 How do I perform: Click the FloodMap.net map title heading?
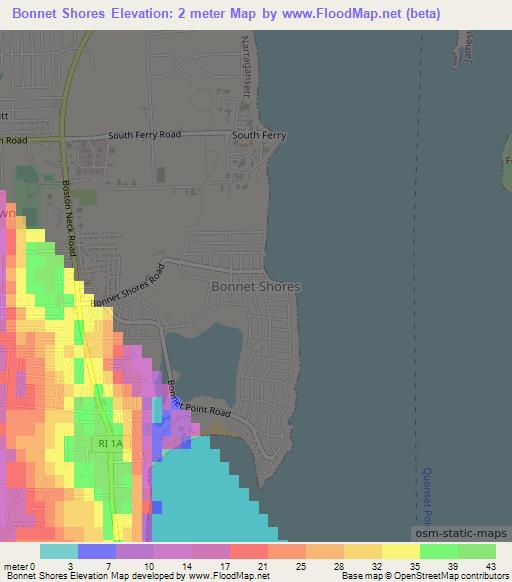point(226,13)
